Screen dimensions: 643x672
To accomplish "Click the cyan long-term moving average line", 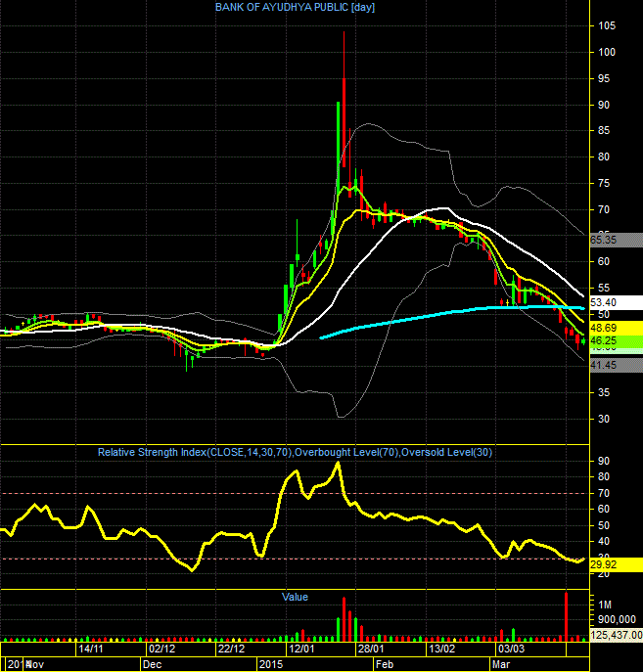I will tap(453, 312).
